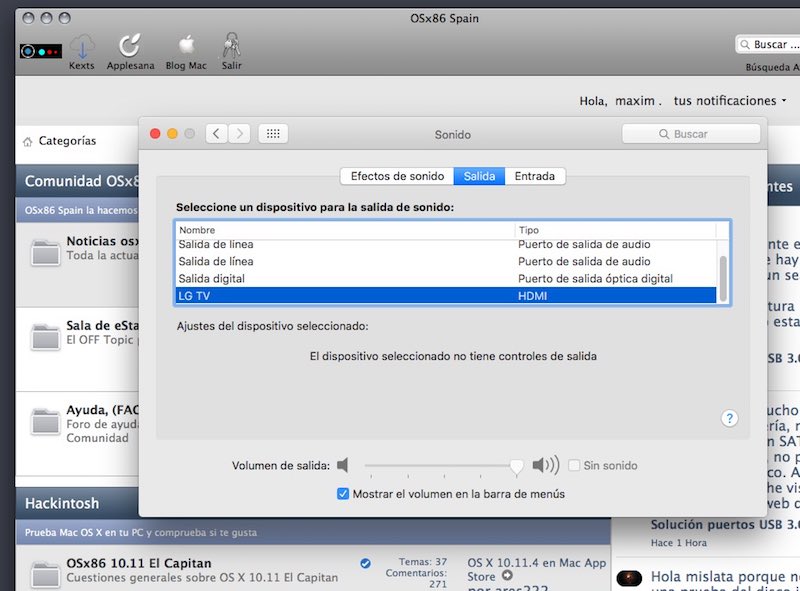Select the LG TV HDMI device
This screenshot has width=800, height=591.
click(445, 296)
